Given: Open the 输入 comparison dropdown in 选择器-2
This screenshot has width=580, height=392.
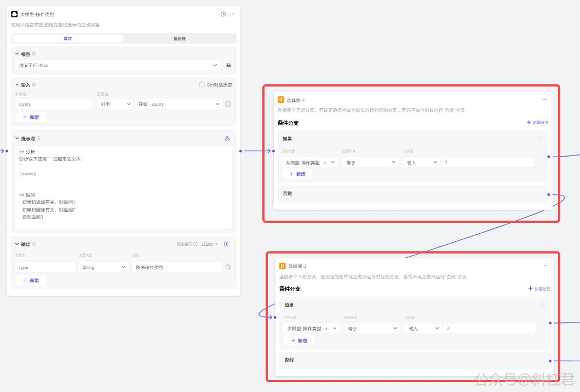Looking at the screenshot, I should [423, 328].
